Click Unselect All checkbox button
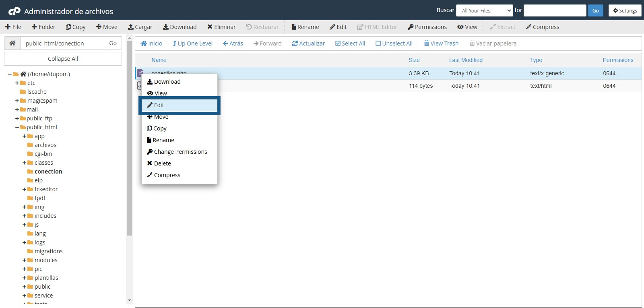The image size is (644, 308). click(x=394, y=43)
